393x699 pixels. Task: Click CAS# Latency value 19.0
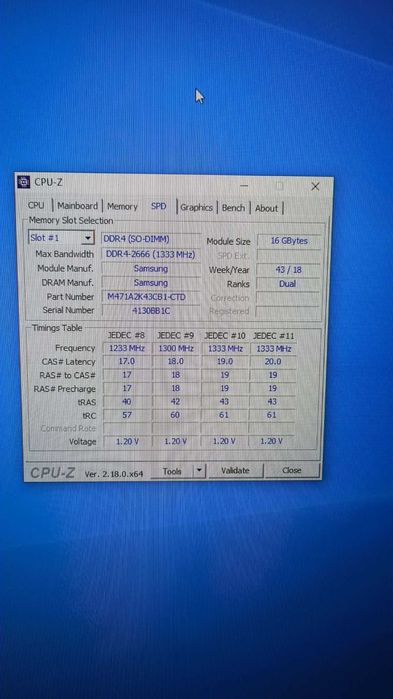[x=225, y=362]
